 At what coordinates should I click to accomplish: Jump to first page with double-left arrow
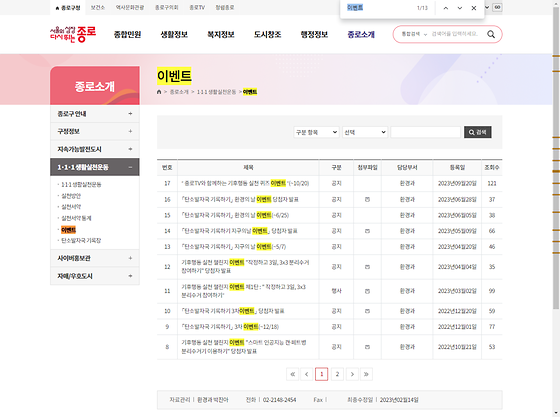tap(292, 374)
